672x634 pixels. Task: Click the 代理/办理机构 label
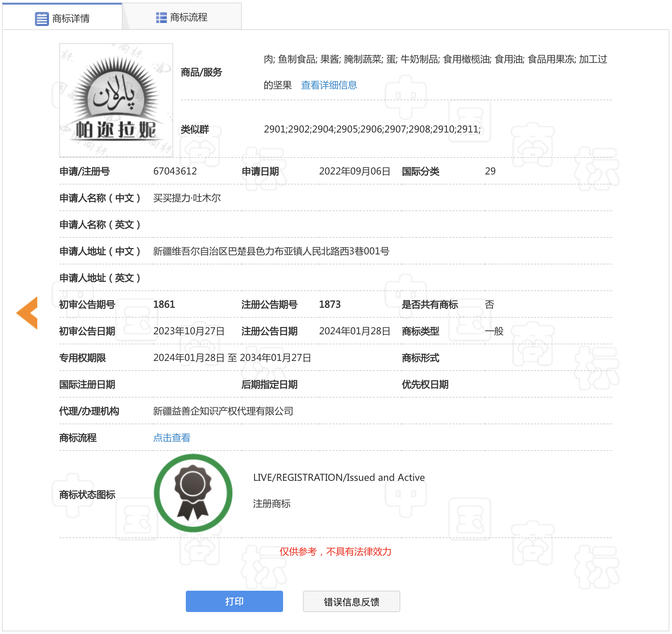89,411
